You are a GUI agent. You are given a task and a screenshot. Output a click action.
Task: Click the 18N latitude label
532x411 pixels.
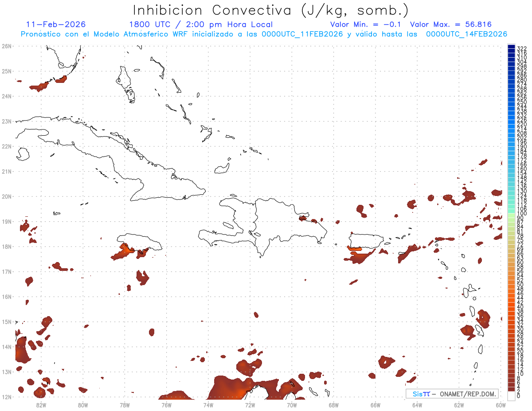click(x=6, y=247)
